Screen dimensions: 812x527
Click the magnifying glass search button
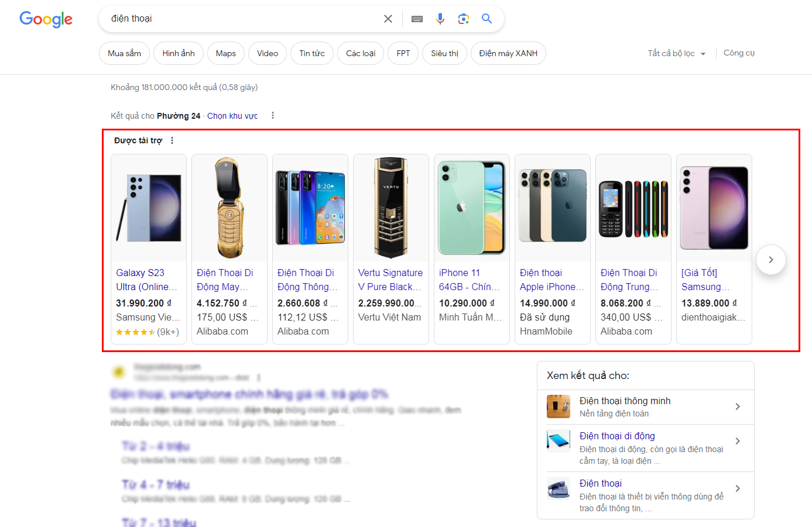click(x=486, y=19)
